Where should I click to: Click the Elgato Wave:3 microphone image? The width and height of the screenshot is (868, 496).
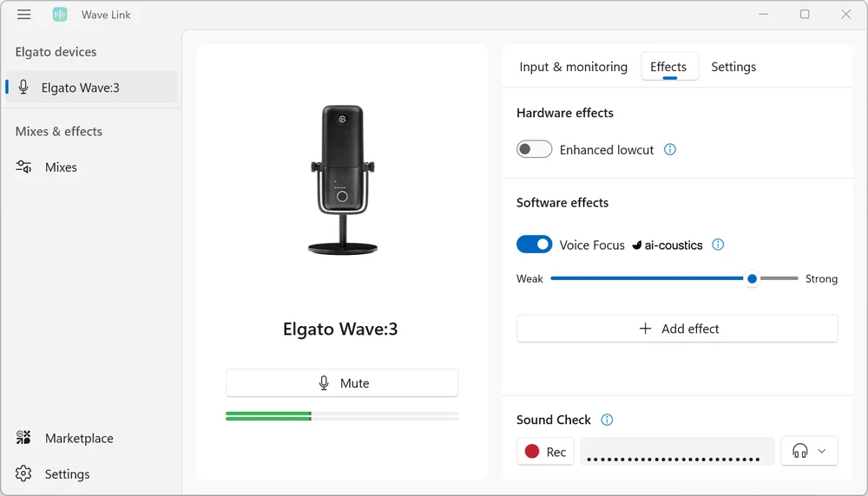[x=342, y=179]
